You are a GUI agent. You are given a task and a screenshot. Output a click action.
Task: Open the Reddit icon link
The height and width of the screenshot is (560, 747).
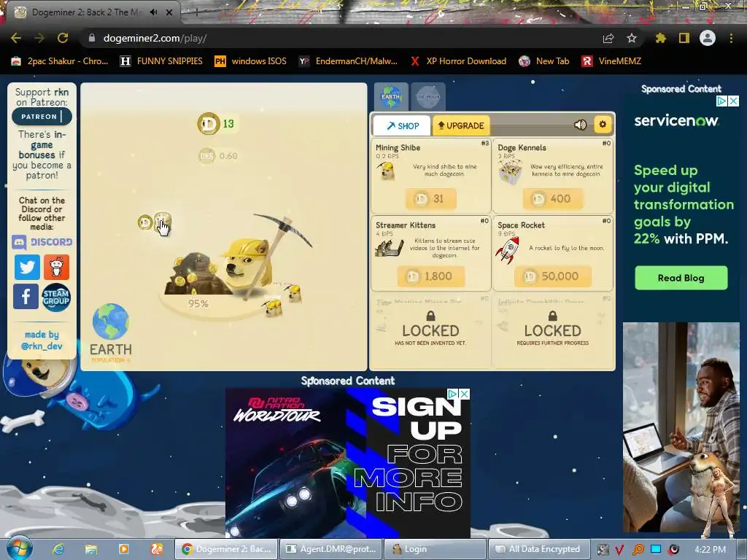(57, 267)
